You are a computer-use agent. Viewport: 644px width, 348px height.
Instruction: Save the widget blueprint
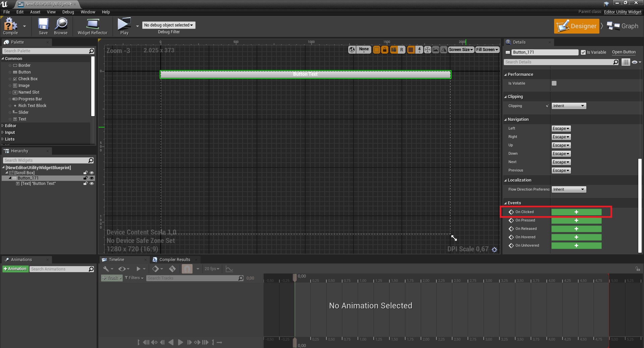43,26
